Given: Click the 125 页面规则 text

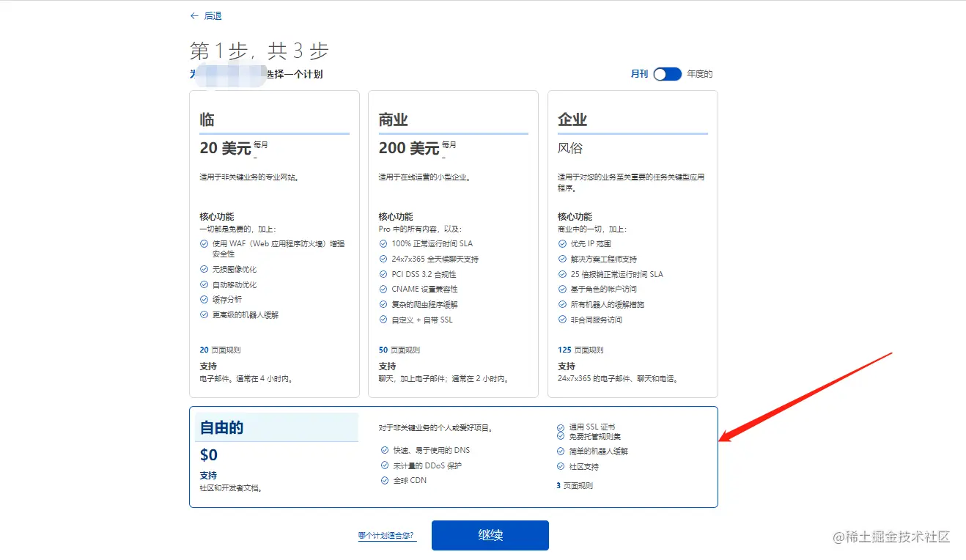Looking at the screenshot, I should (580, 350).
